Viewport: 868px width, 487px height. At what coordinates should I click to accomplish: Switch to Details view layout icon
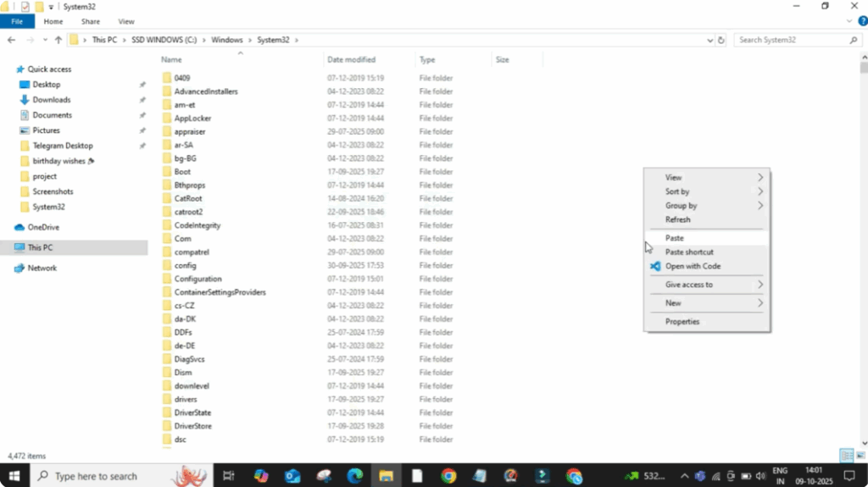click(847, 456)
